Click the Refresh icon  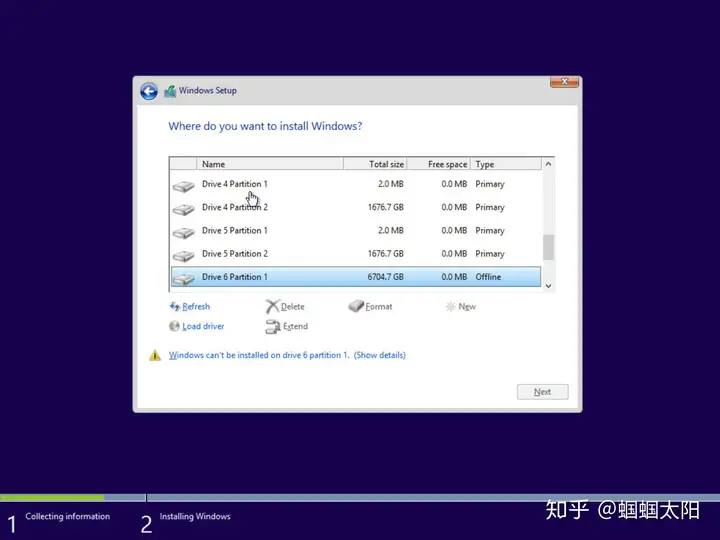(174, 306)
